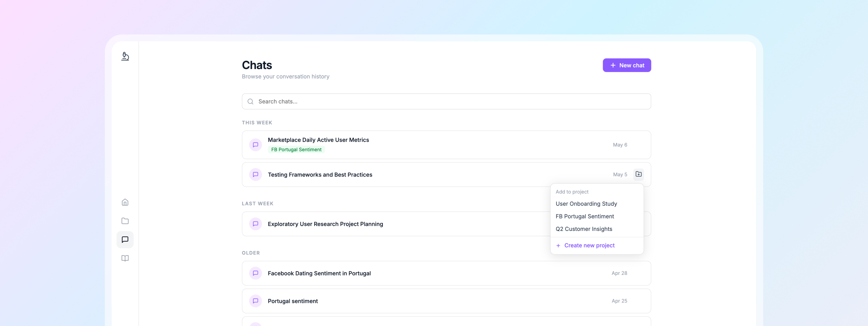Open the library book icon in sidebar
The width and height of the screenshot is (868, 326).
coord(125,258)
